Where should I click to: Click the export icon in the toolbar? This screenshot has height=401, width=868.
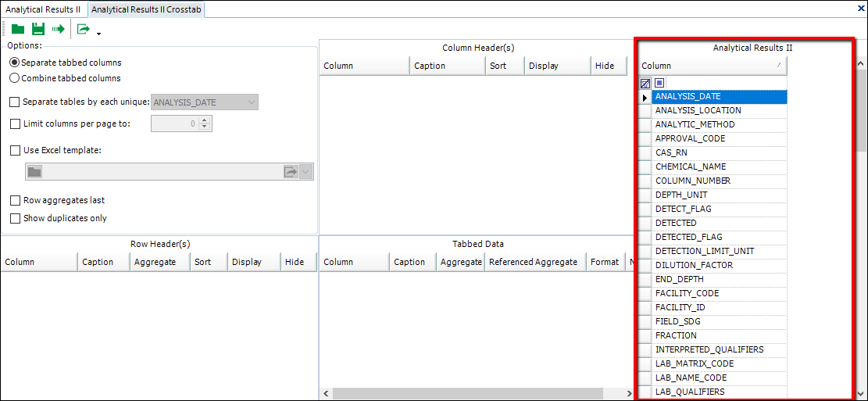83,30
